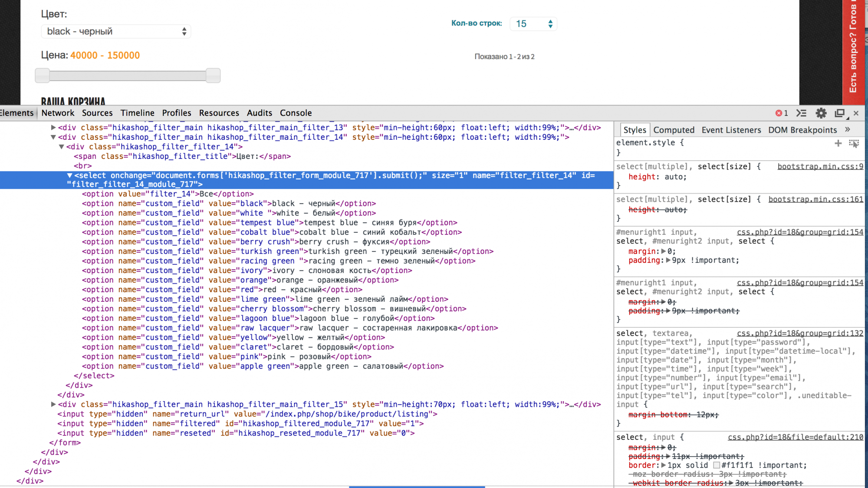Open the Console panel tab
Viewport: 868px width, 488px height.
pyautogui.click(x=296, y=113)
